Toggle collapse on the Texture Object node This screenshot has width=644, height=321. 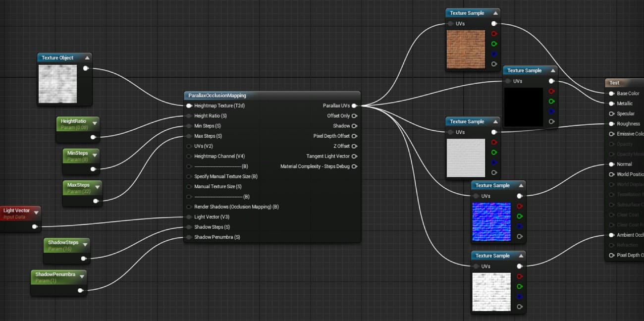click(x=87, y=57)
